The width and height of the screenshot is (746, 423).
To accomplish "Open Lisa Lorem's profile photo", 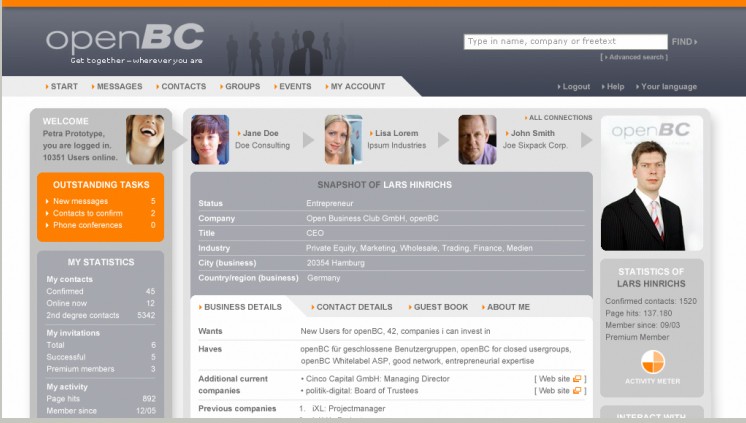I will coord(344,139).
